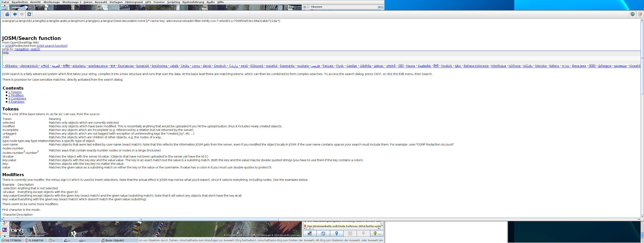
Task: Click the latitude value 54.7778026
Action: click(14, 241)
